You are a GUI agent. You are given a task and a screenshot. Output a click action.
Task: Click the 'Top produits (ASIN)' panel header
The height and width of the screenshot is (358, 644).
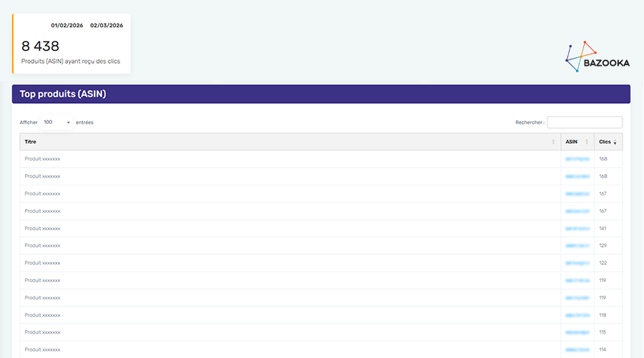click(x=321, y=94)
